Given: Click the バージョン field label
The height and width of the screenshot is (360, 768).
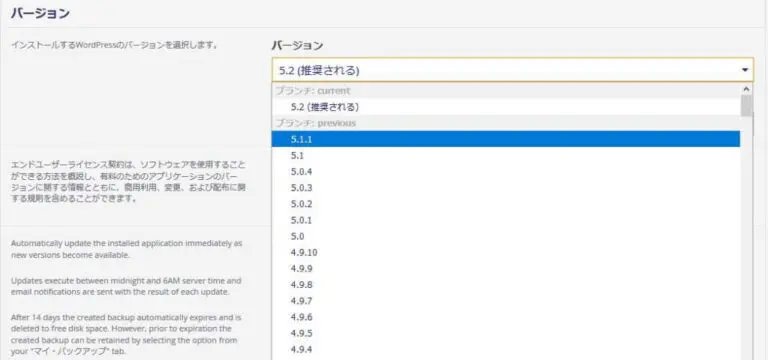Looking at the screenshot, I should click(297, 46).
